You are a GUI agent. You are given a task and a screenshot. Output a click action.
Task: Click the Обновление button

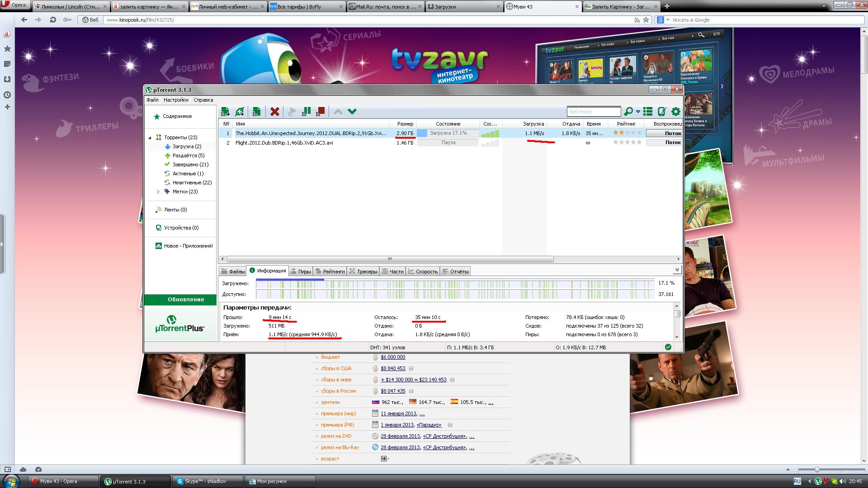(x=180, y=300)
